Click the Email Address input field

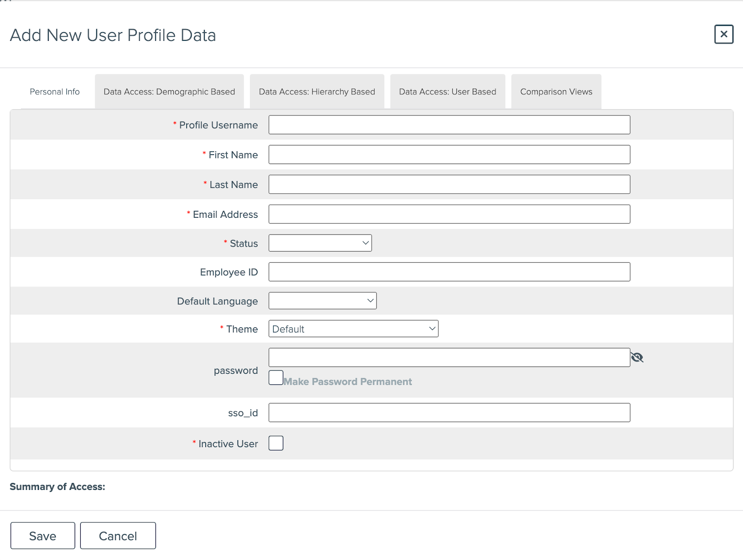pos(449,214)
